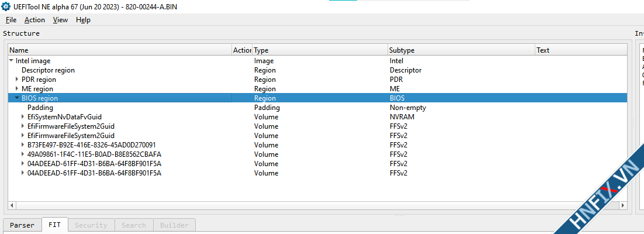Select the Descriptor region row
Screen dimensions: 644x234
48,70
